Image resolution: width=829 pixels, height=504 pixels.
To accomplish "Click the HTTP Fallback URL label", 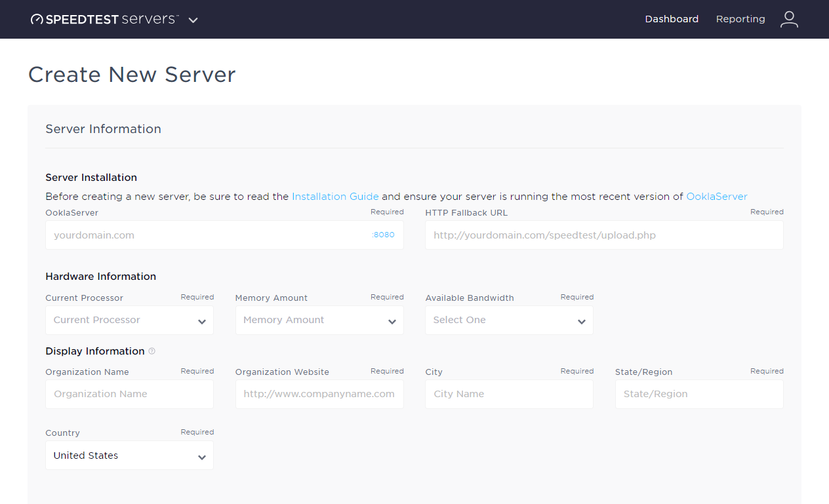I will (x=466, y=212).
